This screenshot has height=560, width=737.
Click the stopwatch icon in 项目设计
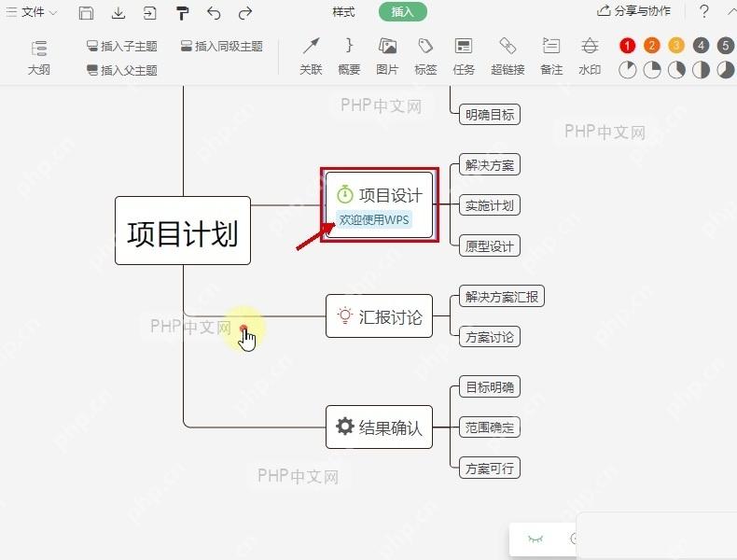coord(344,194)
